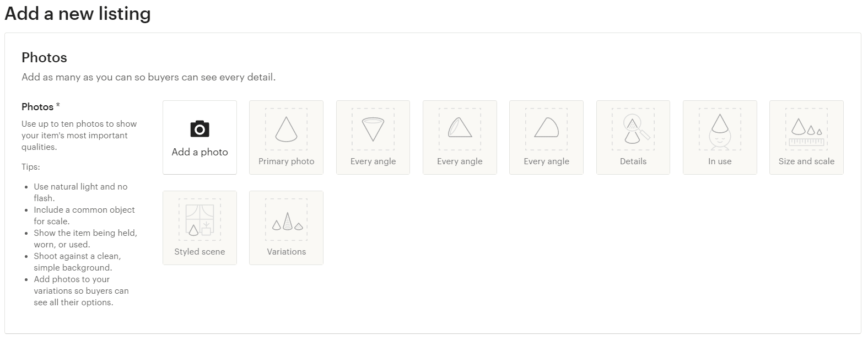Click the In use face-with-hat icon

point(720,131)
